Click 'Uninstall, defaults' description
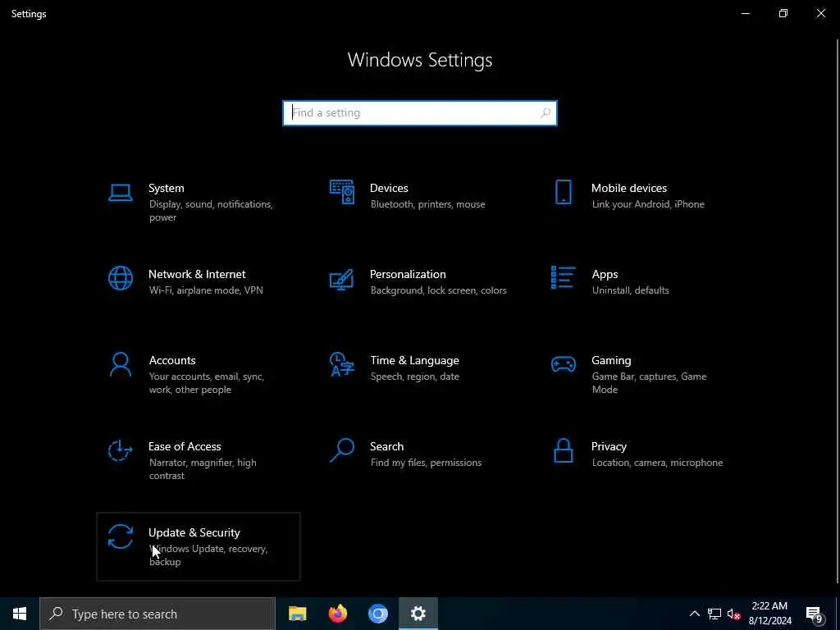Image resolution: width=840 pixels, height=630 pixels. 631,290
